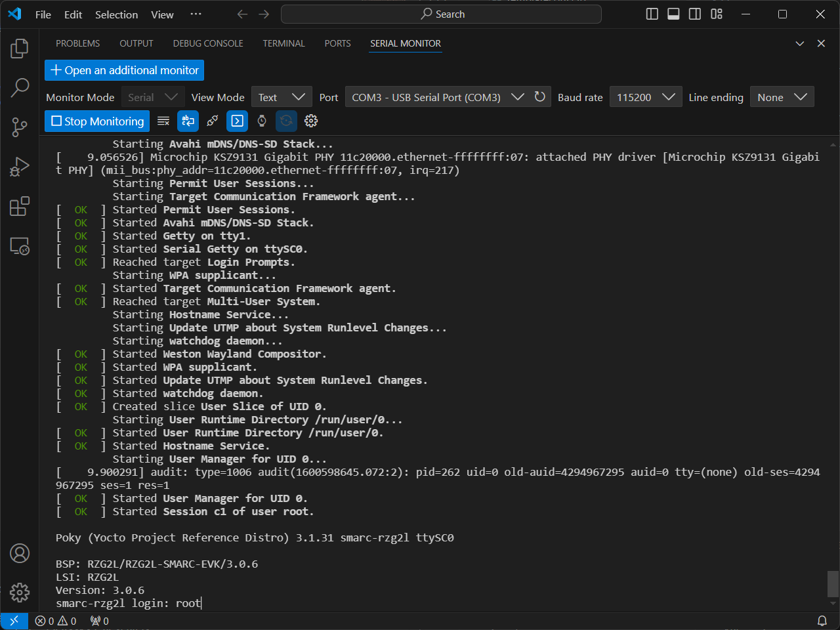Close the bottom panel with X
Screen dimensions: 840x630
point(821,43)
